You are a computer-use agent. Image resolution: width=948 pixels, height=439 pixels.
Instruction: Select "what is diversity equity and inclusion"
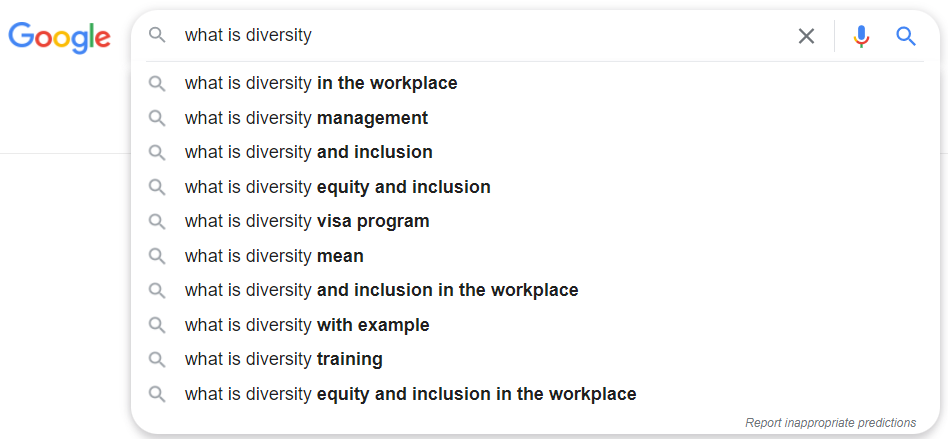tap(337, 187)
